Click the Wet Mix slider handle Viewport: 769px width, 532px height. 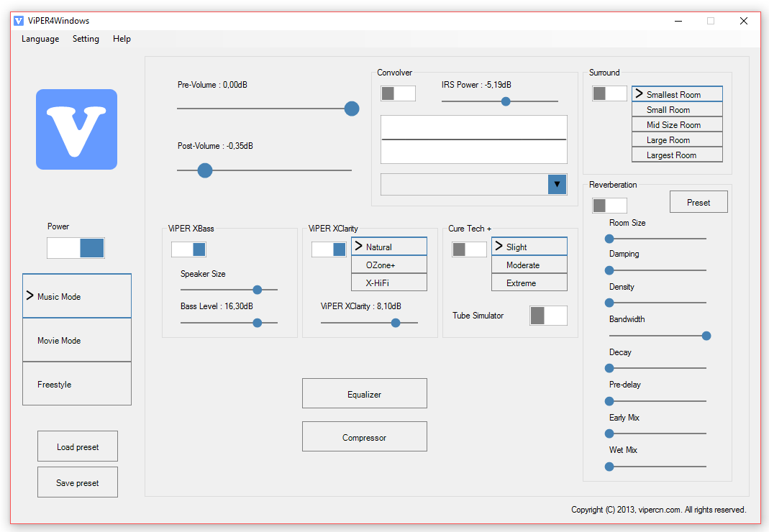(x=609, y=467)
